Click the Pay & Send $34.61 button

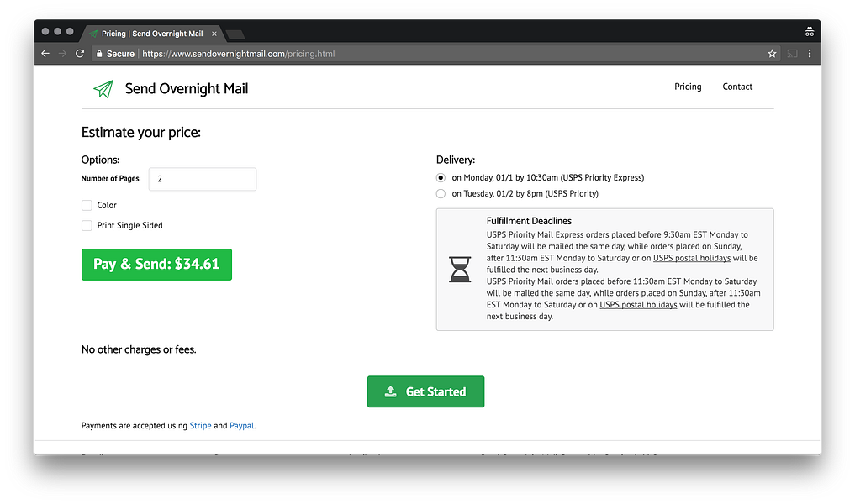(156, 265)
